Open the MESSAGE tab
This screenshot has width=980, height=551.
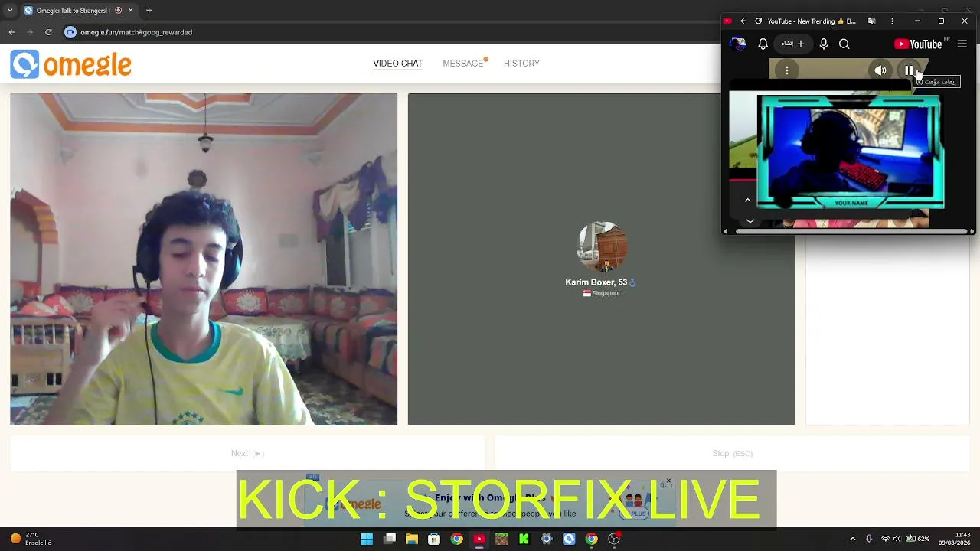[463, 64]
